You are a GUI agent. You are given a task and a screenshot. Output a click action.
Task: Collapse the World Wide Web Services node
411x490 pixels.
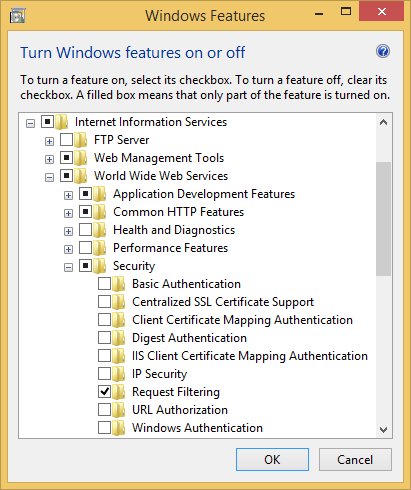[x=49, y=178]
